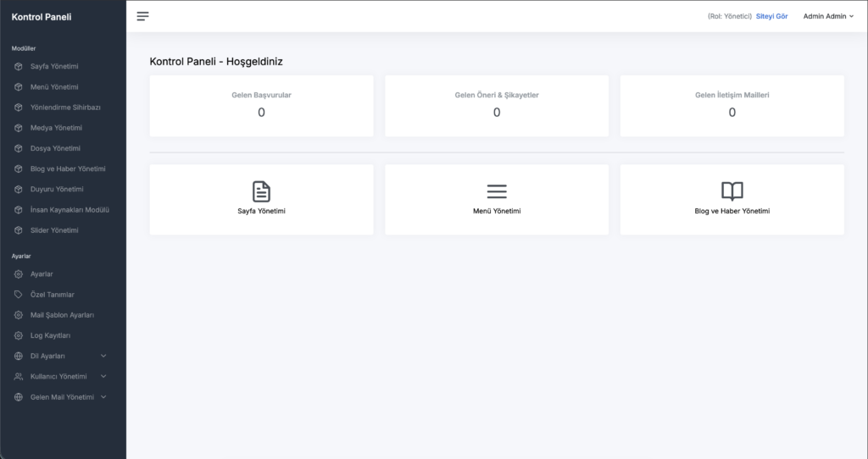
Task: Click the gear icon beside Ayarlar
Action: click(19, 274)
